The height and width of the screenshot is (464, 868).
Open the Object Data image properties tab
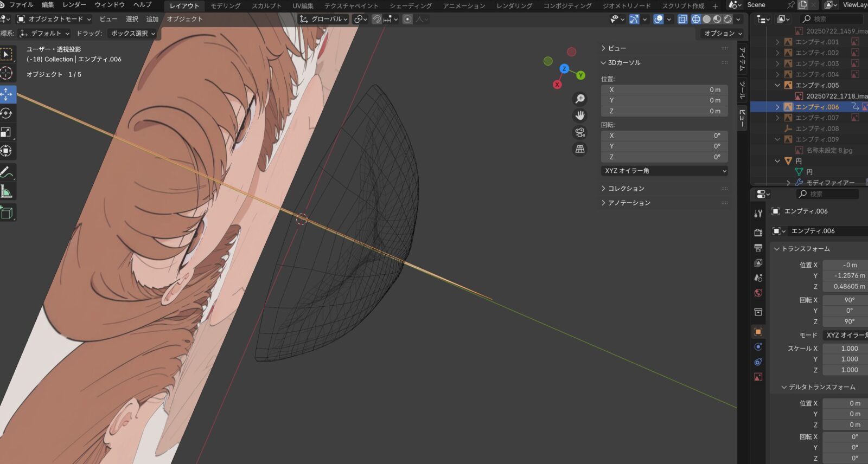[x=758, y=377]
